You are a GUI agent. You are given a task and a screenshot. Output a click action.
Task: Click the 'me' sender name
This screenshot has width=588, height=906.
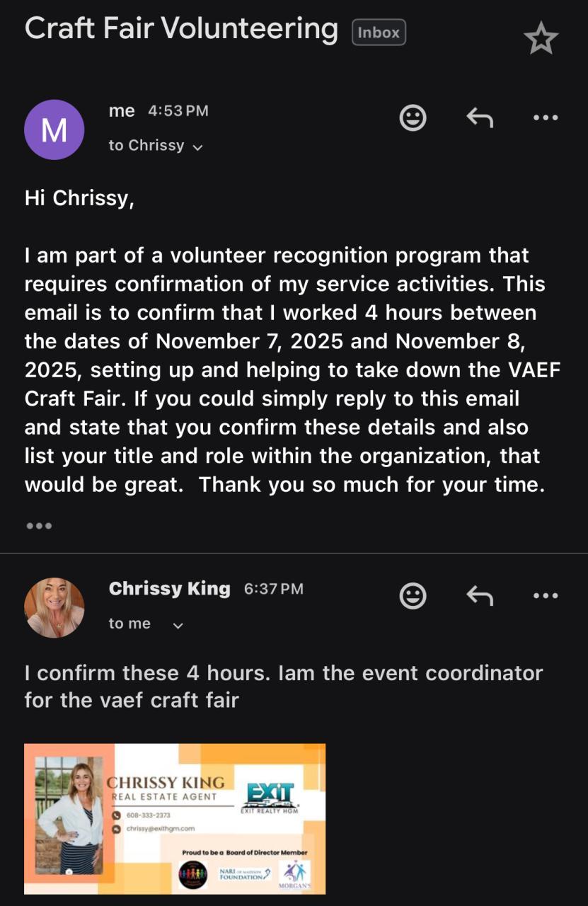(122, 110)
